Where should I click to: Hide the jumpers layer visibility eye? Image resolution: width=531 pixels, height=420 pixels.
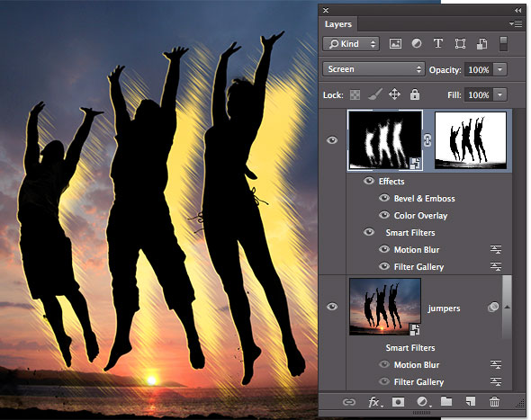click(x=332, y=307)
